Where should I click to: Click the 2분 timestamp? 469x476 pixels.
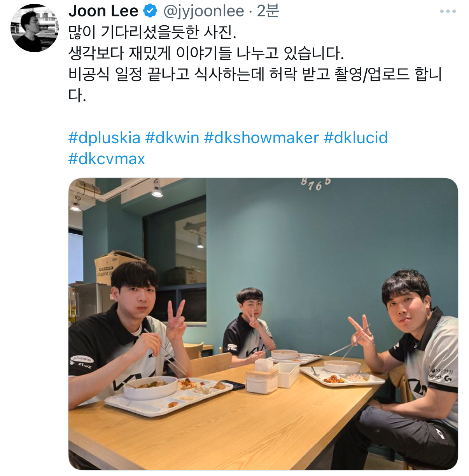(x=268, y=11)
